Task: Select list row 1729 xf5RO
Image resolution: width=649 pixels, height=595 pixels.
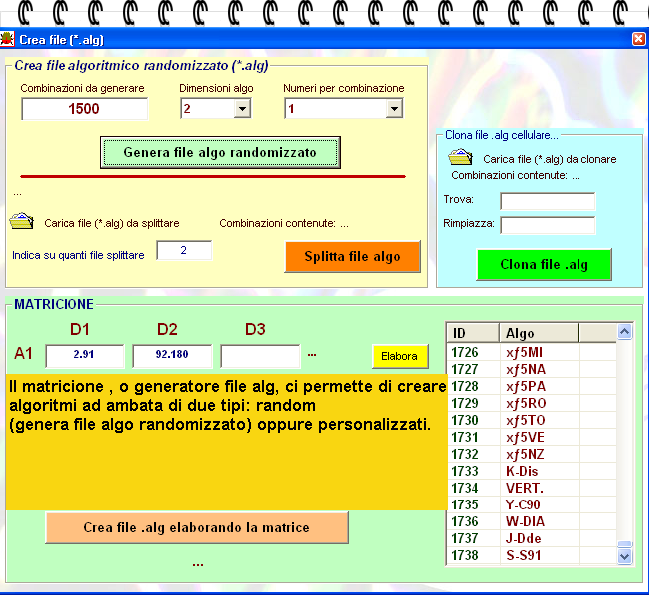Action: click(531, 403)
